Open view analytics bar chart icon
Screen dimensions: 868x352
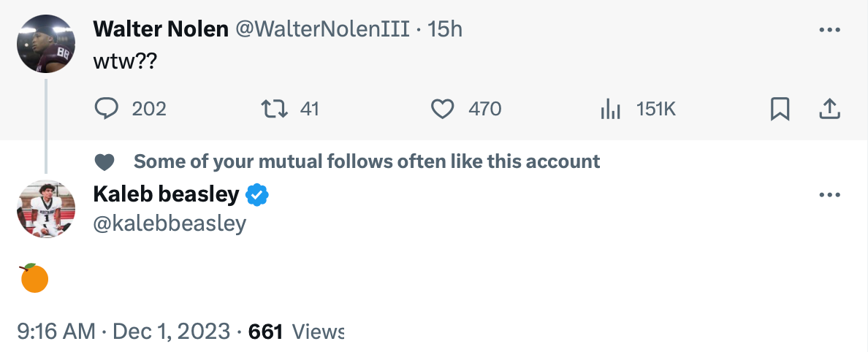tap(610, 110)
